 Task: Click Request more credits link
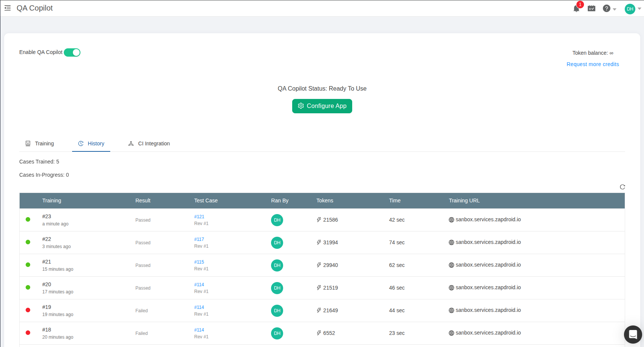click(x=593, y=64)
